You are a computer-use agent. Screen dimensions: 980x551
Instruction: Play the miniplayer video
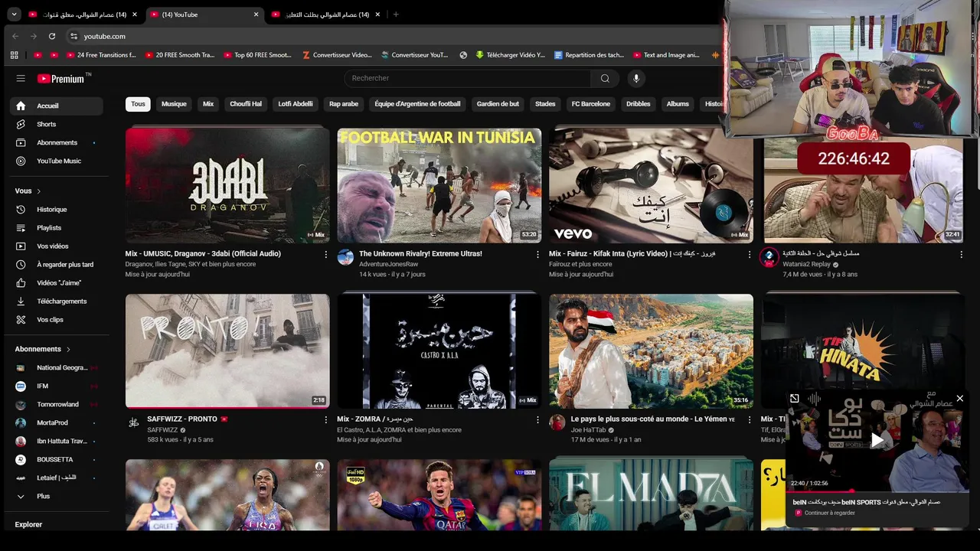click(877, 439)
